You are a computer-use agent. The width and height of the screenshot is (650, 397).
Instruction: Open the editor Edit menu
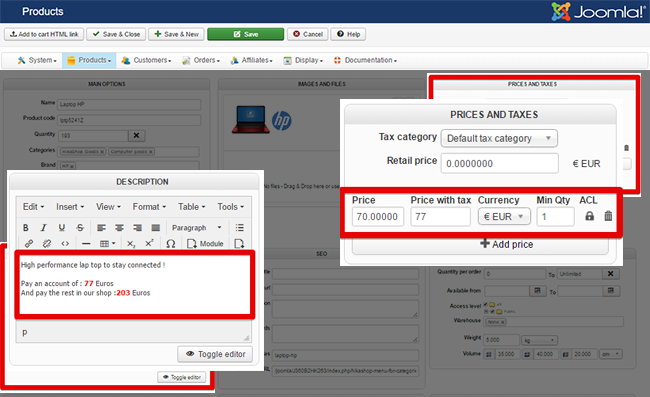pyautogui.click(x=33, y=206)
